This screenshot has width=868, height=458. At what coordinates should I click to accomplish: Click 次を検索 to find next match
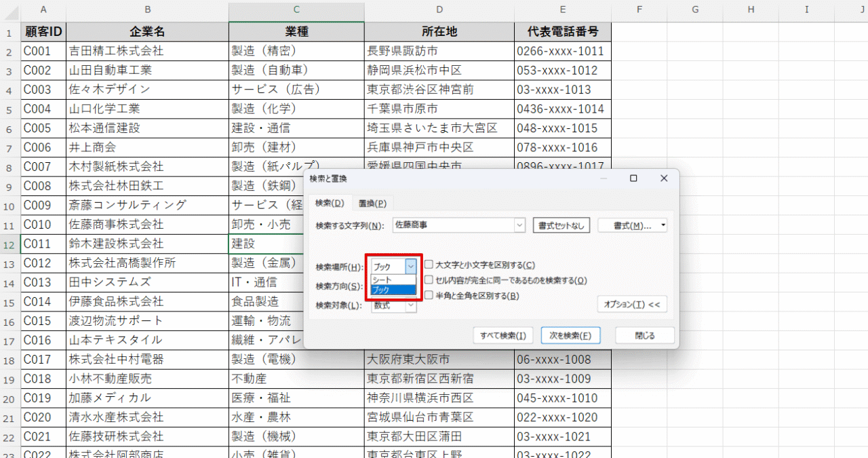[x=570, y=335]
